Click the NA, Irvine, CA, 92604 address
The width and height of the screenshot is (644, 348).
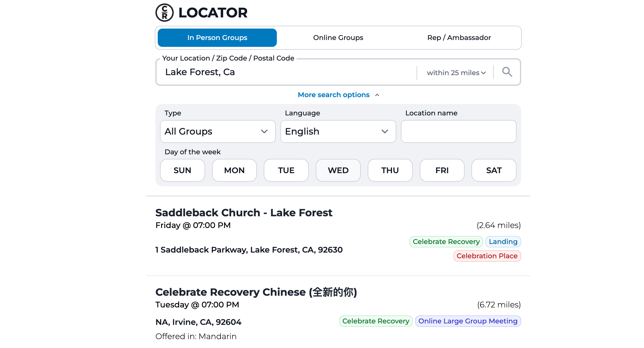point(198,322)
